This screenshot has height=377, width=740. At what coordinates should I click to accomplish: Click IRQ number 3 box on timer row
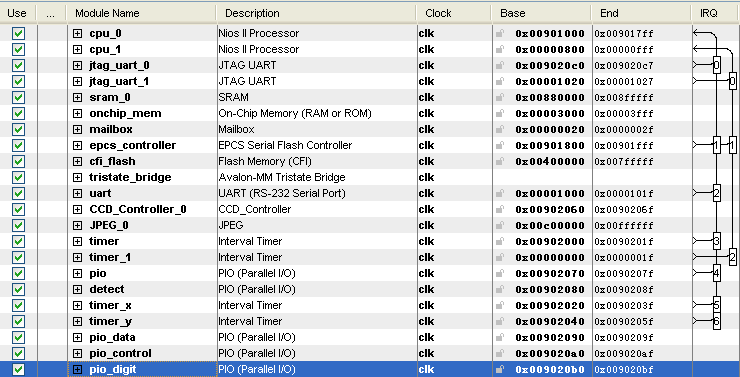click(716, 242)
